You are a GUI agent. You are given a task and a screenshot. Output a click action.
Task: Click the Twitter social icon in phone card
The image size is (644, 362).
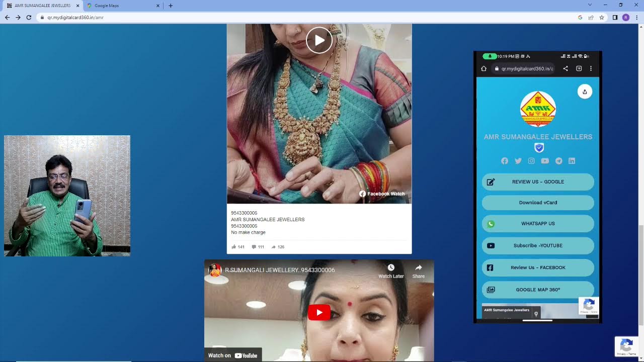518,161
